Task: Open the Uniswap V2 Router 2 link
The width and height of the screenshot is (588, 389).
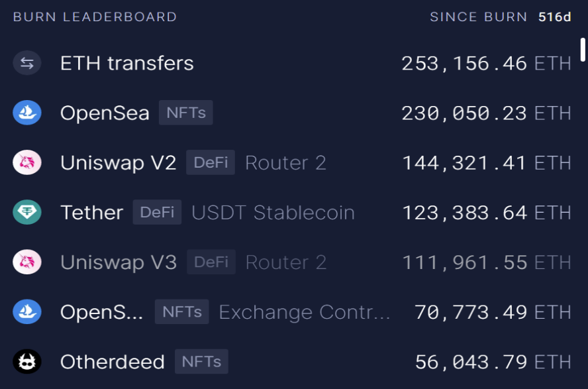Action: 285,163
